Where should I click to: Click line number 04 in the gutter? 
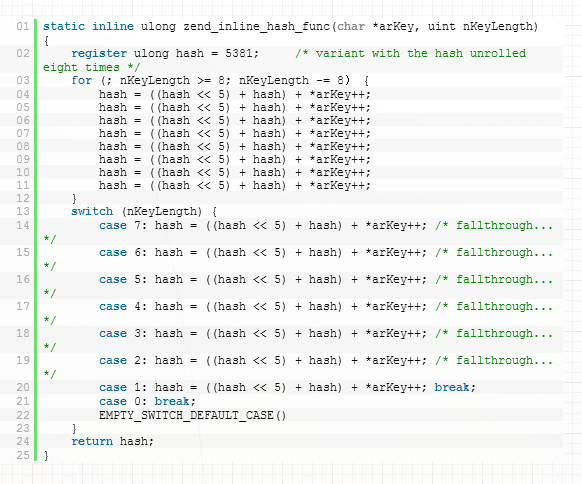click(23, 94)
